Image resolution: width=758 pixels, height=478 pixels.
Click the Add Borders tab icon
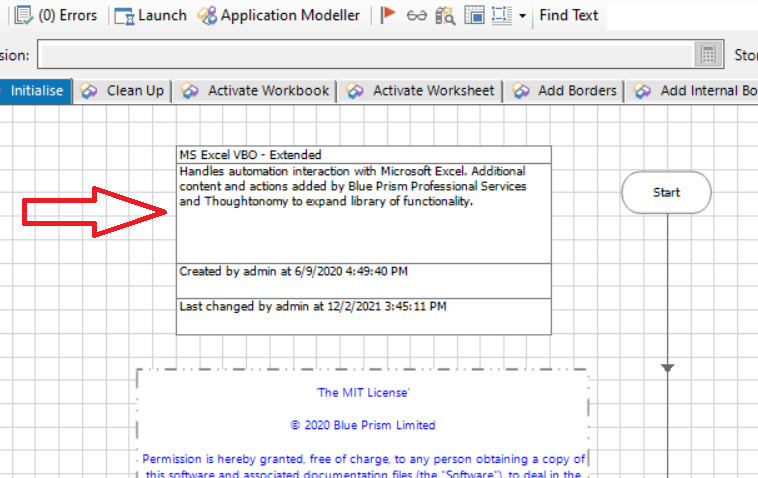[x=521, y=91]
